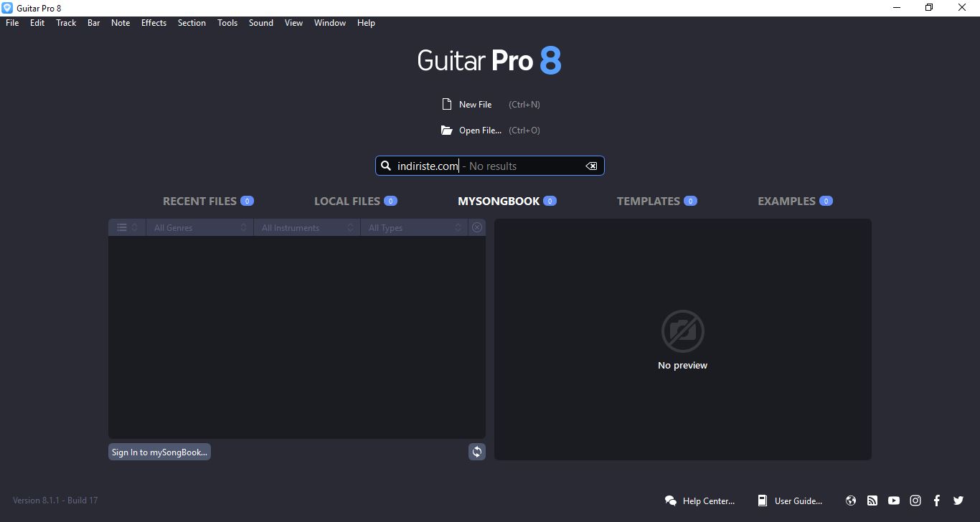The width and height of the screenshot is (980, 522).
Task: Select the MYSONGBOOK tab
Action: pyautogui.click(x=507, y=201)
